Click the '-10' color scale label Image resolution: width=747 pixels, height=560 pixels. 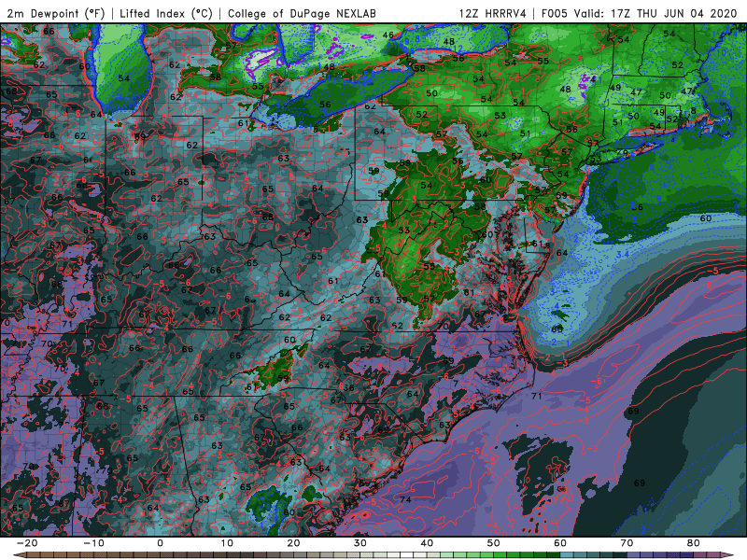pyautogui.click(x=93, y=543)
